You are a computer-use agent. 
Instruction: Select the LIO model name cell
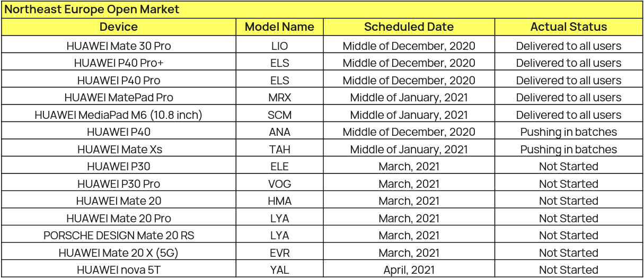coord(279,46)
